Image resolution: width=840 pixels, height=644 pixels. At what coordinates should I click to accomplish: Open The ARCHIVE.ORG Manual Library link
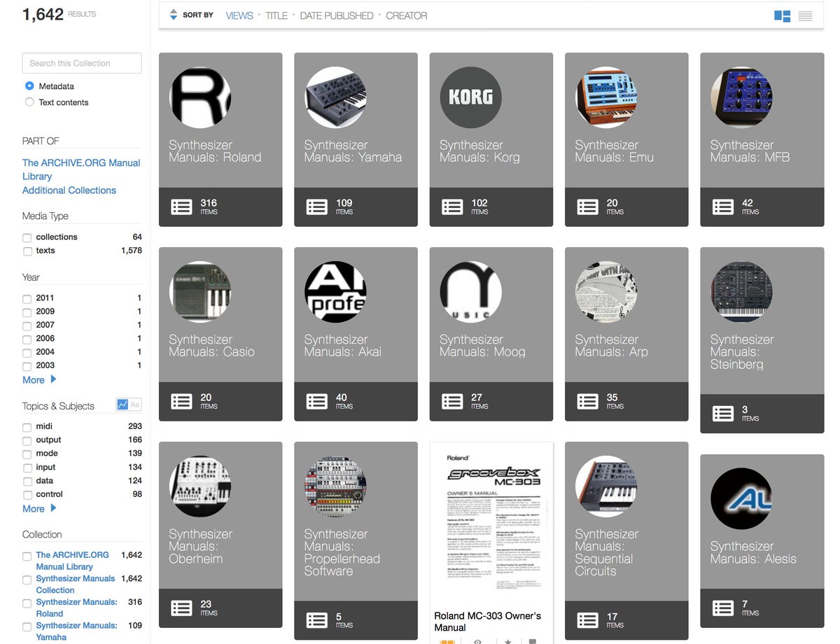click(81, 169)
